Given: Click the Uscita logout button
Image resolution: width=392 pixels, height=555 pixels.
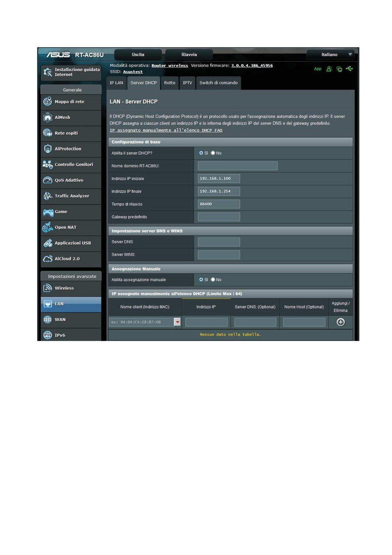Looking at the screenshot, I should [x=138, y=55].
